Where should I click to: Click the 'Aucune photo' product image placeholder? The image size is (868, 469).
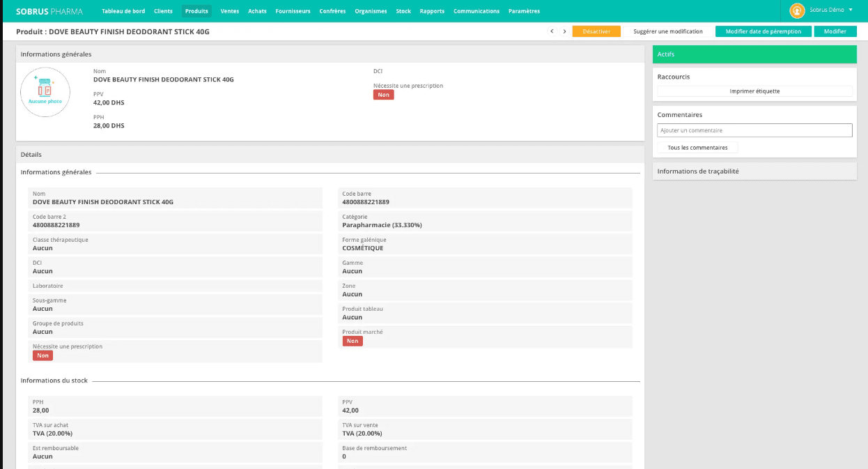pos(45,92)
